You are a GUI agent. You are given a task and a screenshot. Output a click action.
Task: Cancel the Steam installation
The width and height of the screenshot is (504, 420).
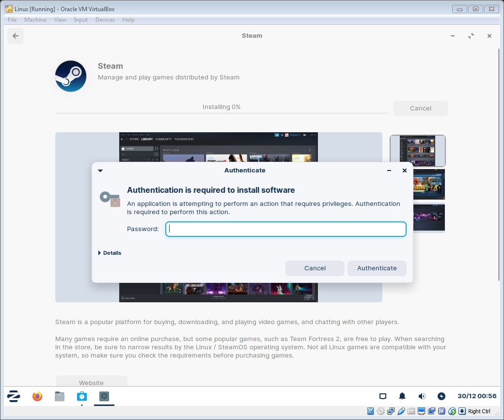pyautogui.click(x=421, y=109)
